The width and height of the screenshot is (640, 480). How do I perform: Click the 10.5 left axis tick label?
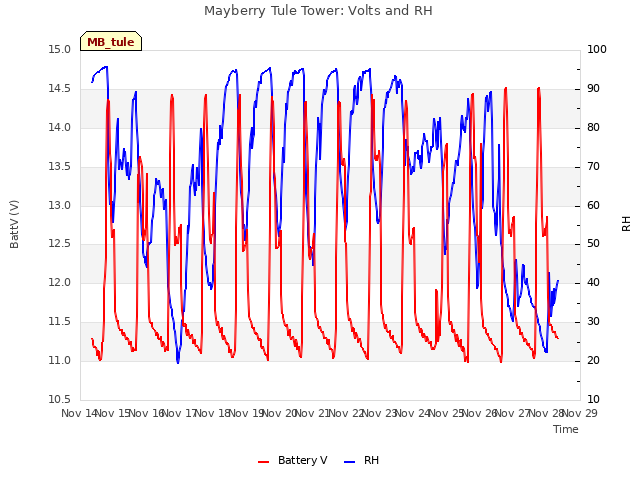click(x=59, y=399)
